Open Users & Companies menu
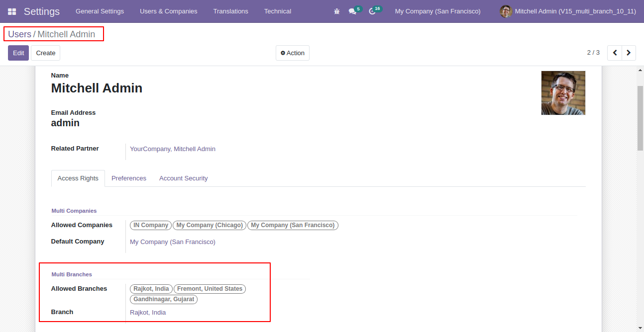 168,11
